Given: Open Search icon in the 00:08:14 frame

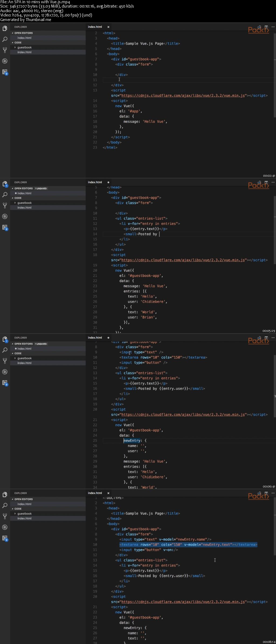Looking at the screenshot, I should 5,506.
